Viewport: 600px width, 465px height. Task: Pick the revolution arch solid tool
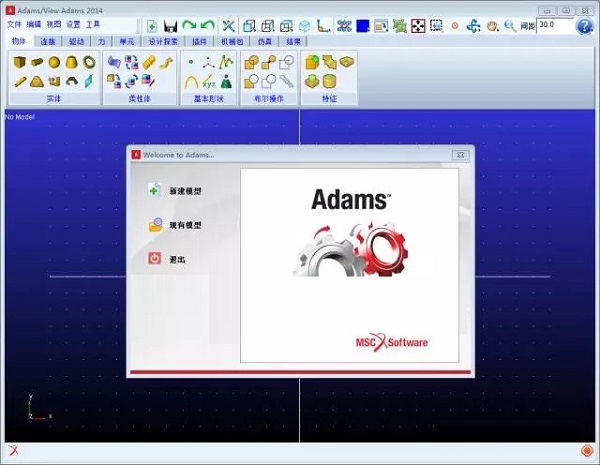click(x=72, y=81)
